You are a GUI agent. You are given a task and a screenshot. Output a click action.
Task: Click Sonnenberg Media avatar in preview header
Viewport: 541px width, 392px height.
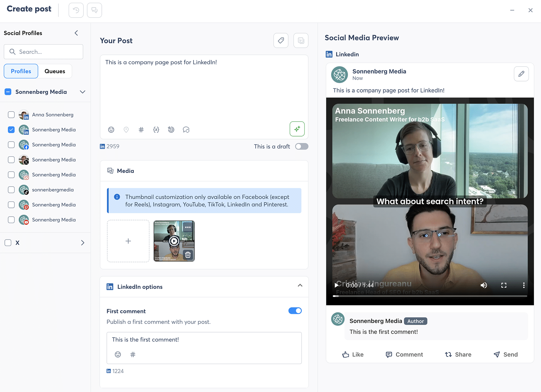[x=339, y=75]
